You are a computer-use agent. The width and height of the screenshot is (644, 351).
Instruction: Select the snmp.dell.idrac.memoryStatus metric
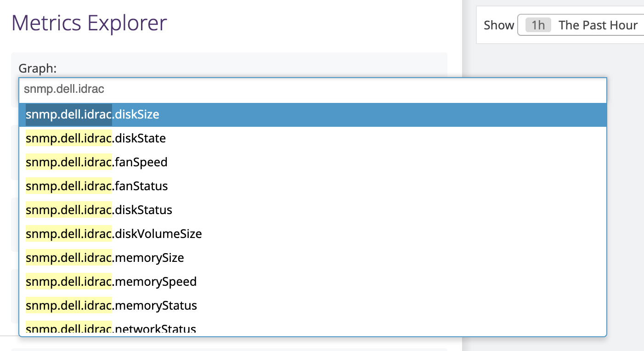point(312,306)
